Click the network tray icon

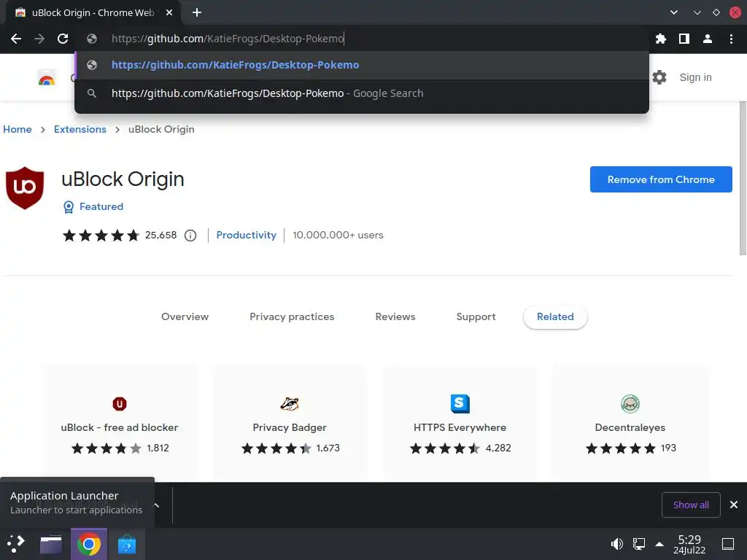pos(639,544)
